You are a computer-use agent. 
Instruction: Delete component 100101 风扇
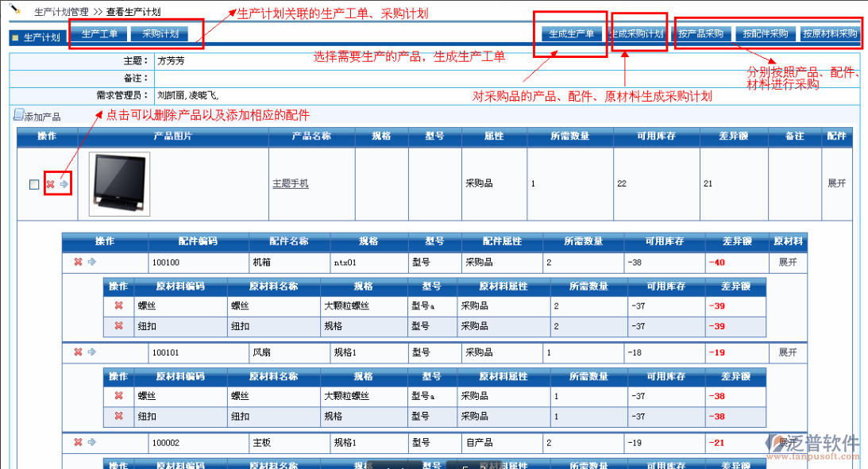coord(78,352)
